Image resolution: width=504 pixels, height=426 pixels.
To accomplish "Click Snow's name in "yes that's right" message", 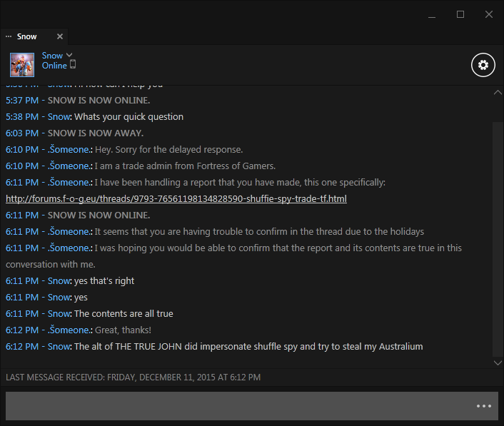I will [59, 280].
